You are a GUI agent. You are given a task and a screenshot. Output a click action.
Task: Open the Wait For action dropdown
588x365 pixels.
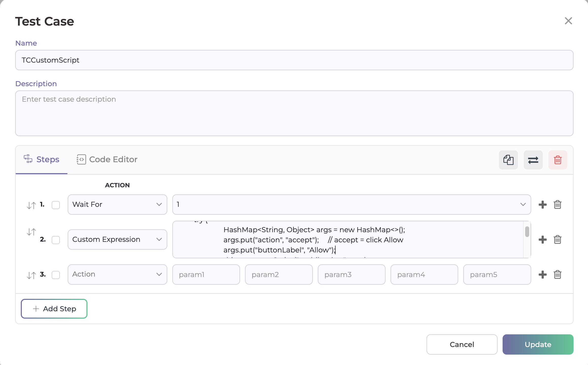(x=117, y=205)
